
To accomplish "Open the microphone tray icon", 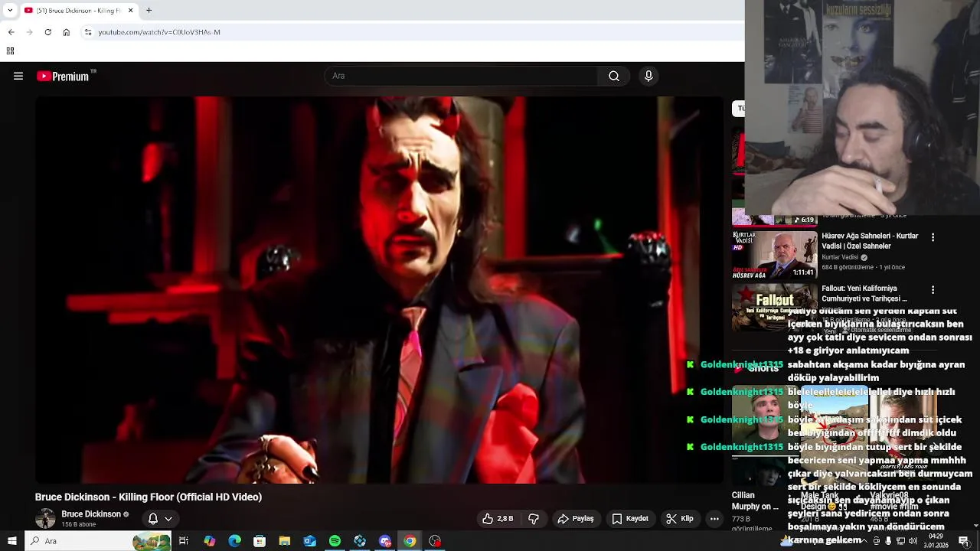I will pos(888,541).
